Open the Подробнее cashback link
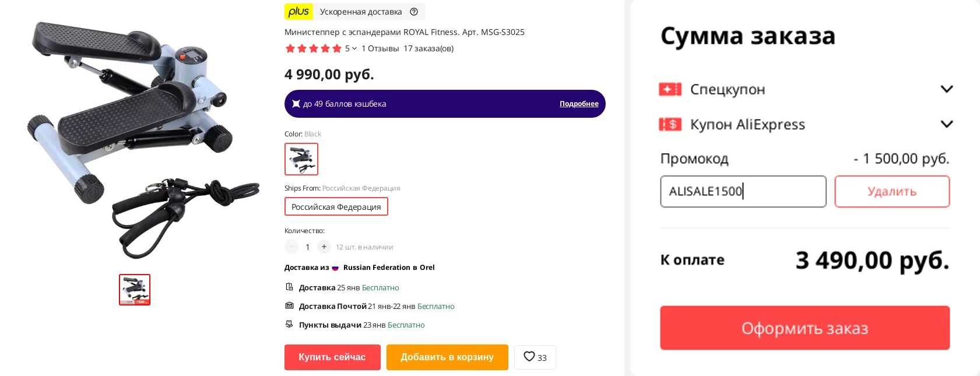The width and height of the screenshot is (980, 376). point(579,104)
